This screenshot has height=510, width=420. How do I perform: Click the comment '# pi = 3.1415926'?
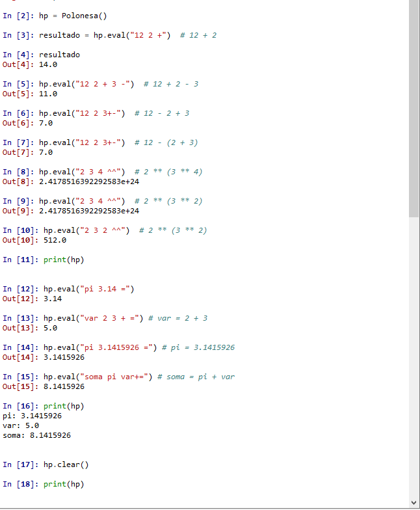pos(198,347)
